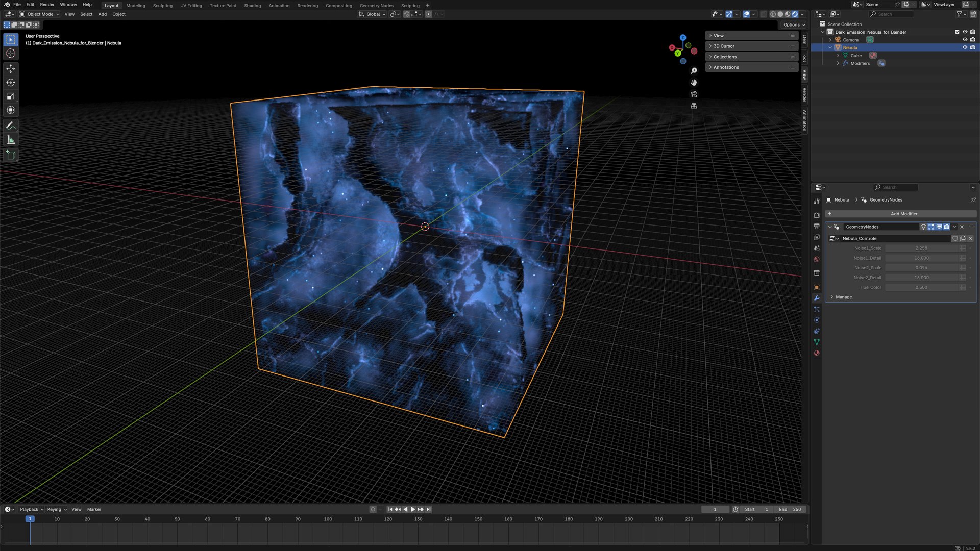Open the World properties tab

click(x=817, y=259)
